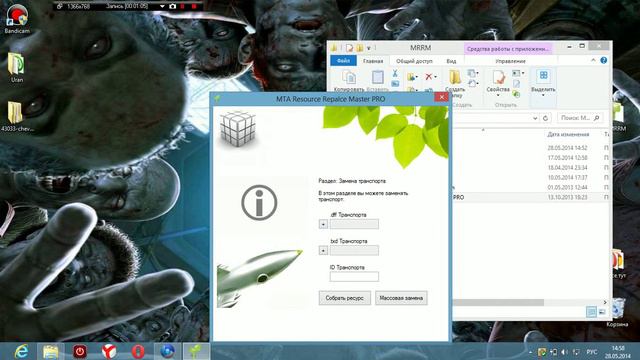This screenshot has width=640, height=360.
Task: Click the .dff Транспорта path field
Action: (354, 224)
